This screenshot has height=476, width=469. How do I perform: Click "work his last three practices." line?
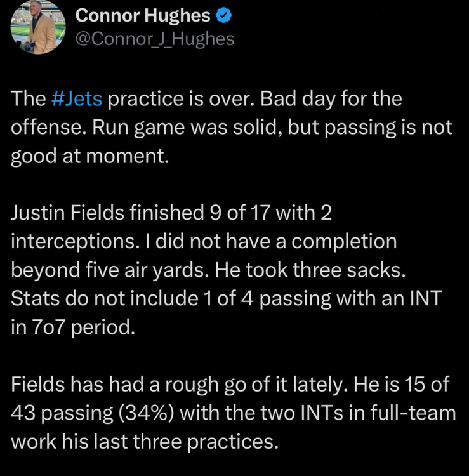[x=144, y=441]
